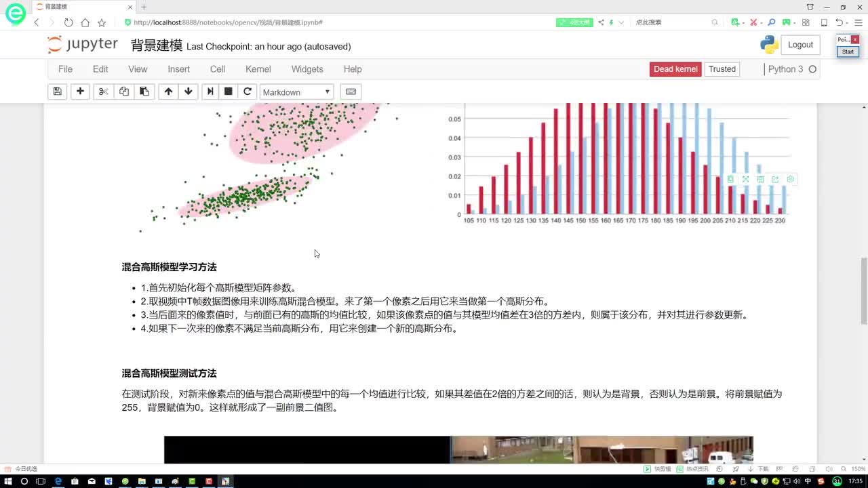
Task: Click the Jupyter logo
Action: coord(83,45)
